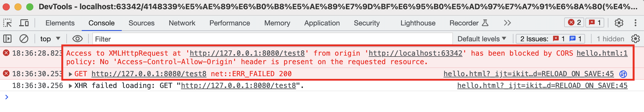Show more tabs with the double chevron
Screen dimensions: 644x112
507,23
